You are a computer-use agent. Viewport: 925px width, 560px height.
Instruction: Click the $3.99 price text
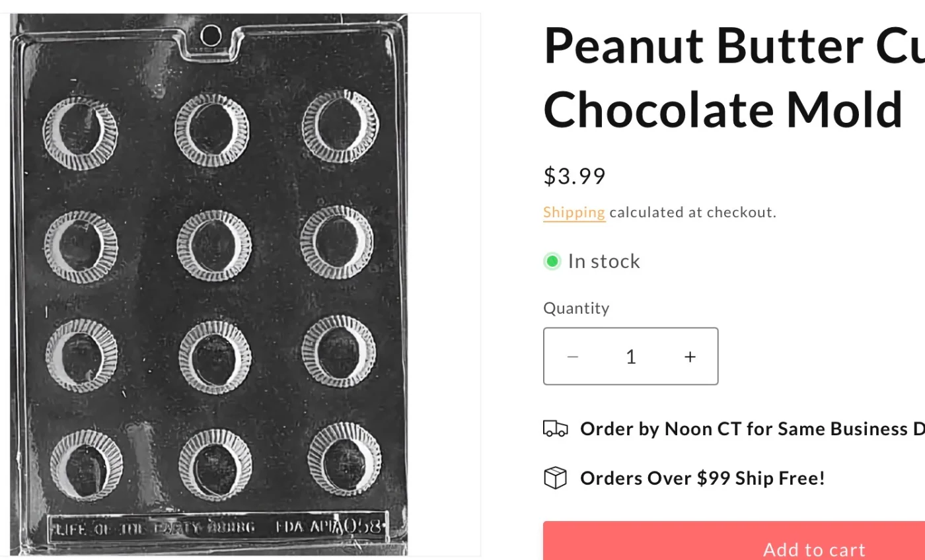click(x=574, y=176)
